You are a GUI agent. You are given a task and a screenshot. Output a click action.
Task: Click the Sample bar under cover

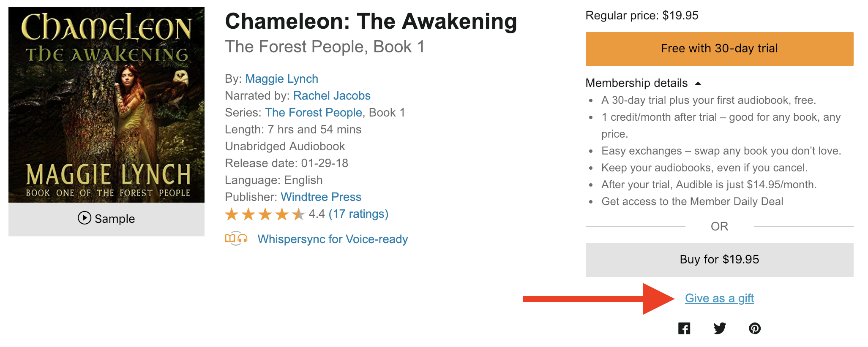106,219
